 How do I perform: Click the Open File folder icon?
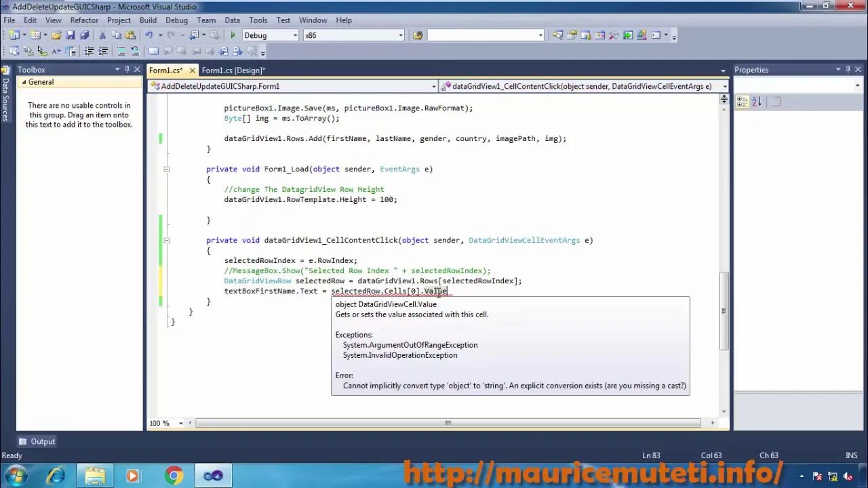(x=56, y=35)
